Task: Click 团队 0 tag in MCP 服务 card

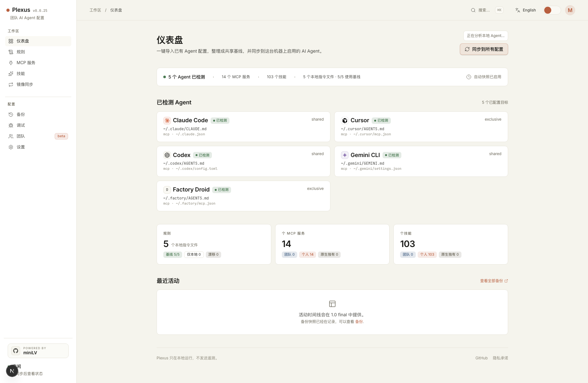Action: pyautogui.click(x=290, y=255)
